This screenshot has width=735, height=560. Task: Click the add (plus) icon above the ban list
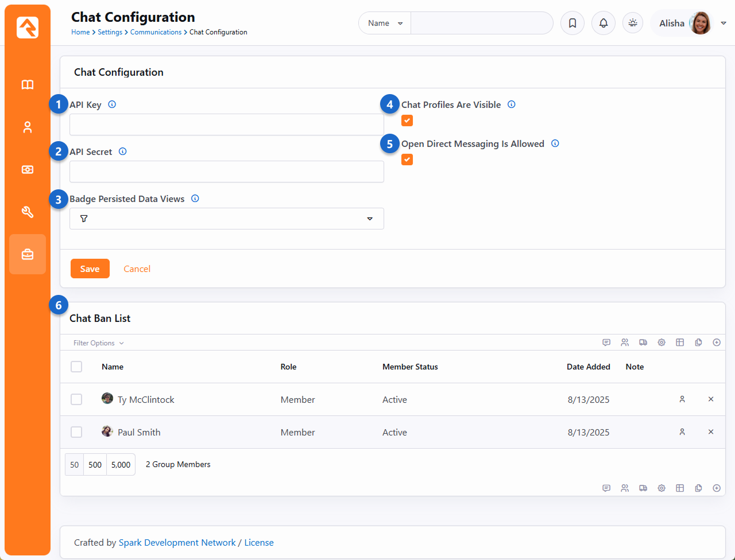[x=717, y=343]
